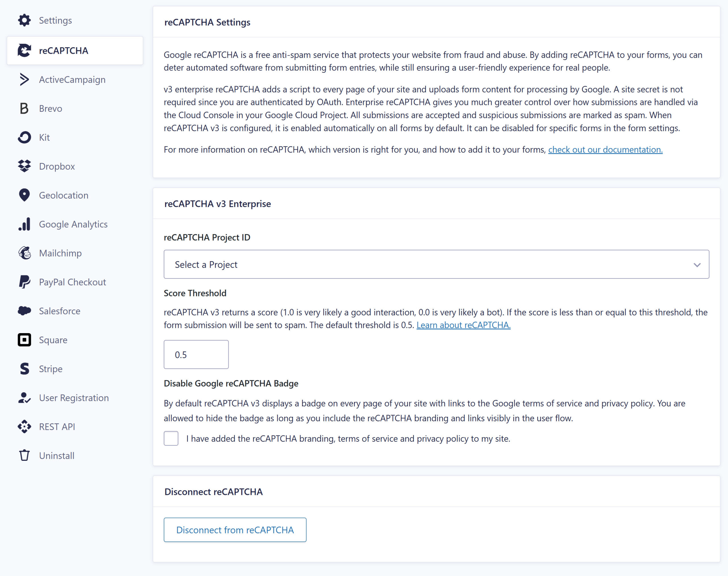Click the reCAPTCHA sidebar icon

pos(24,51)
